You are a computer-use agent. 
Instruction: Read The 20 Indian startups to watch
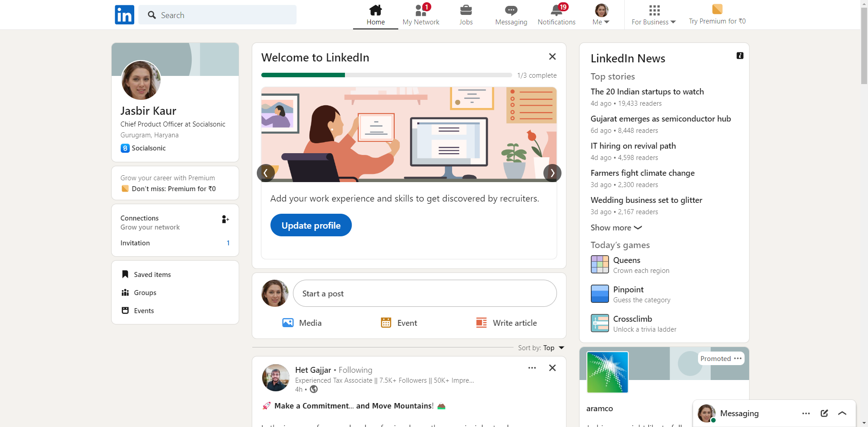point(647,92)
